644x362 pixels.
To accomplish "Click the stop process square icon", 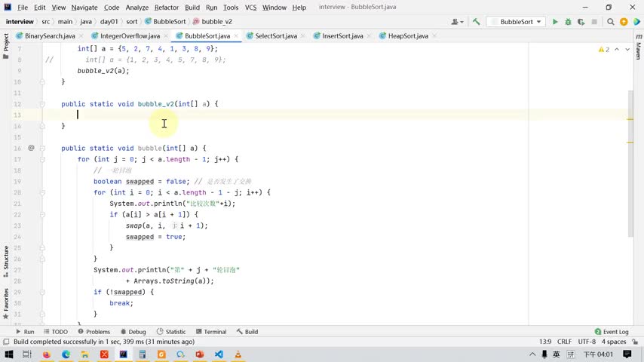I will (594, 22).
